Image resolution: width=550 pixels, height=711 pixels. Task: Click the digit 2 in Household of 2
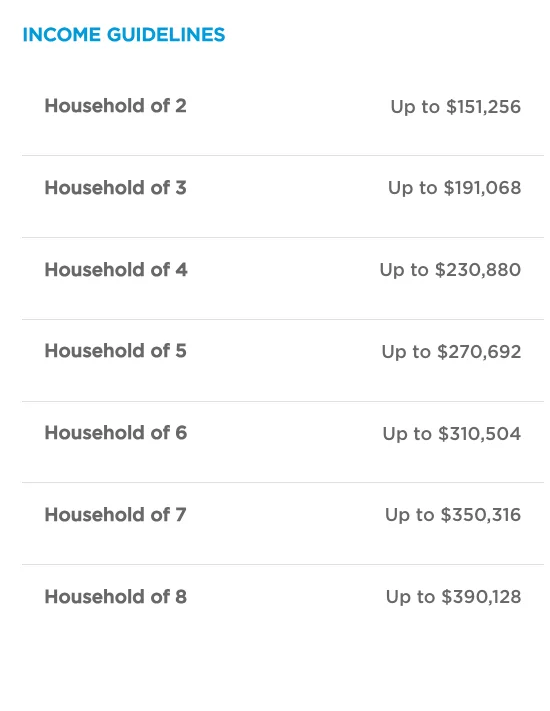pos(181,106)
